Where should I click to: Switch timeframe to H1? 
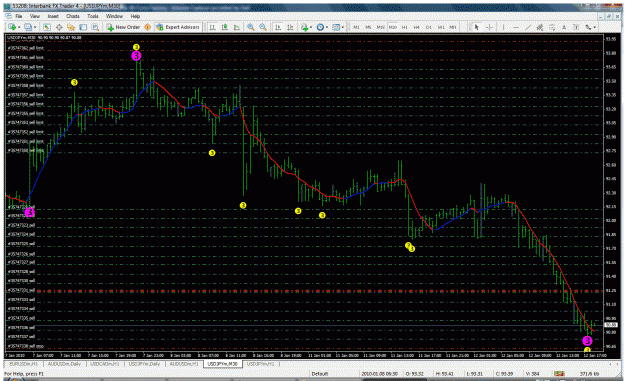click(x=405, y=27)
